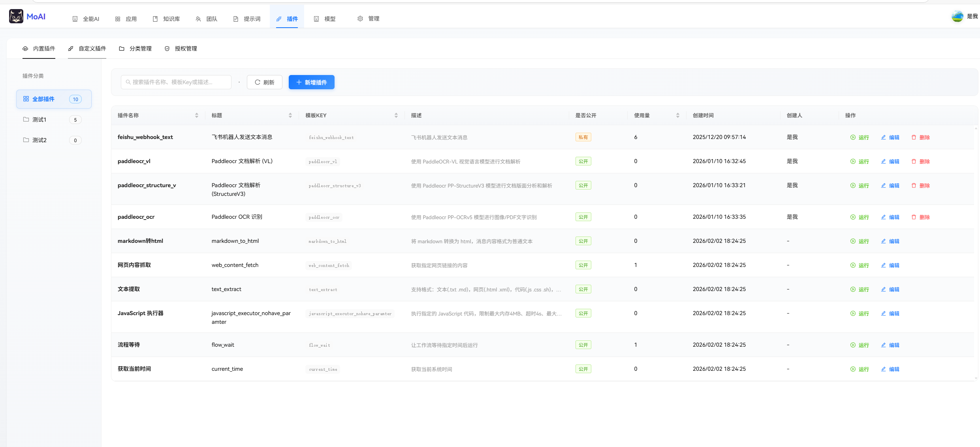Edit the paddleocr_vl plugin
The width and height of the screenshot is (980, 447).
(890, 162)
